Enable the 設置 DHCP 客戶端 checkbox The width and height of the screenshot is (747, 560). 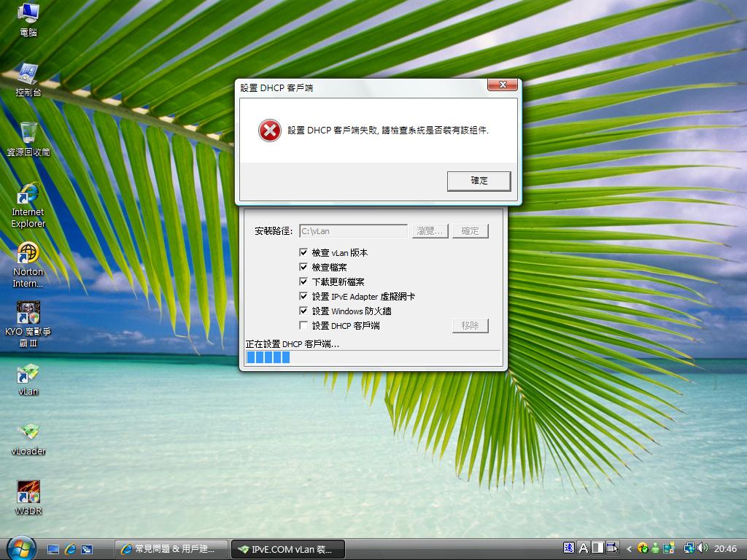303,326
